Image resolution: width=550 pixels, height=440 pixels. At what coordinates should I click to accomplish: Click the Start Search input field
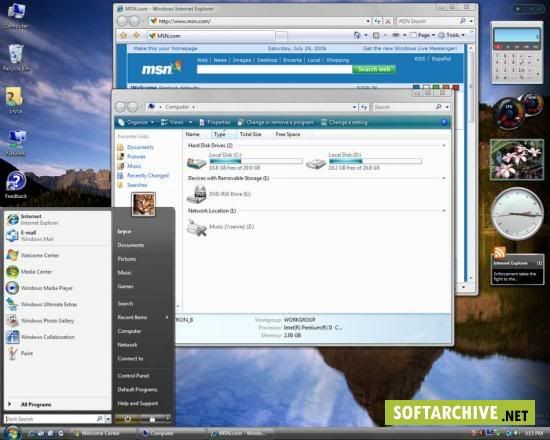tap(54, 419)
